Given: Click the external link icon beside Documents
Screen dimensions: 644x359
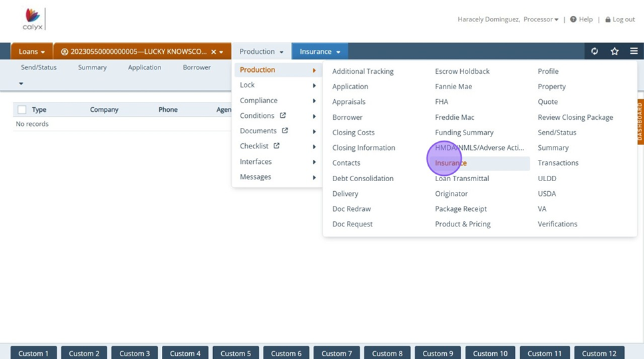Looking at the screenshot, I should (x=285, y=131).
